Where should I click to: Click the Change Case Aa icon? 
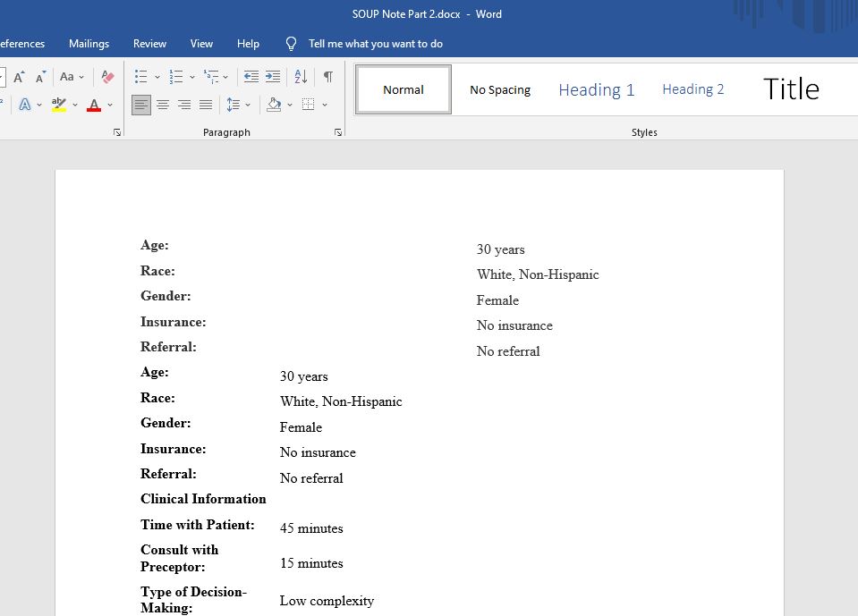pos(67,77)
